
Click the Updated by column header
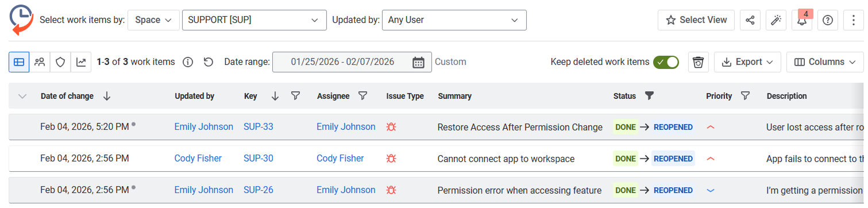pyautogui.click(x=194, y=96)
